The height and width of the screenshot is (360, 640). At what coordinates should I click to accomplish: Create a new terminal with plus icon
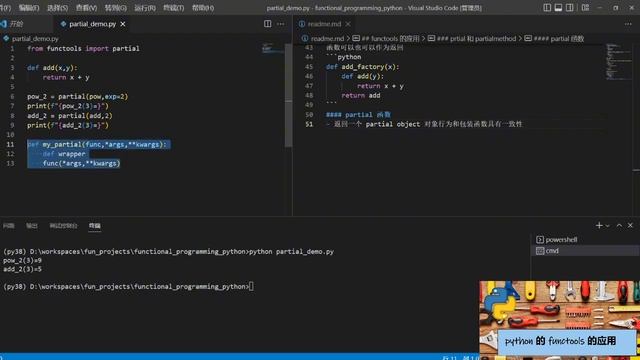click(x=599, y=225)
